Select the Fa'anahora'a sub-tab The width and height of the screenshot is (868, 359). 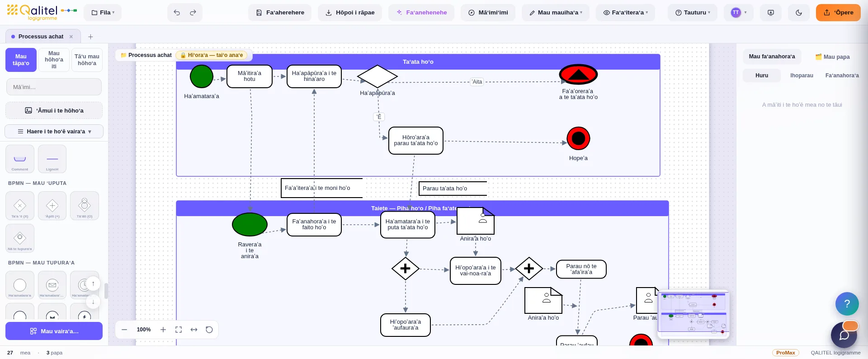click(x=842, y=76)
